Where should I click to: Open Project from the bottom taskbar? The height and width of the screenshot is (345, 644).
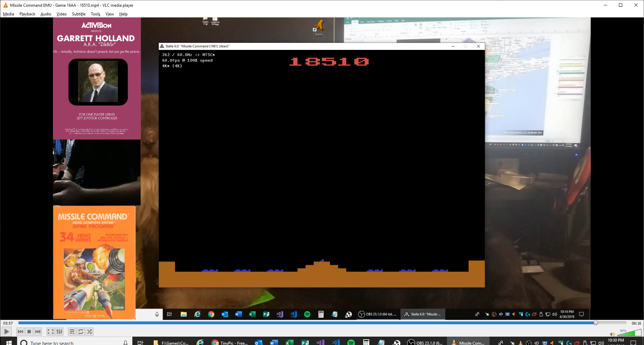coord(305,343)
